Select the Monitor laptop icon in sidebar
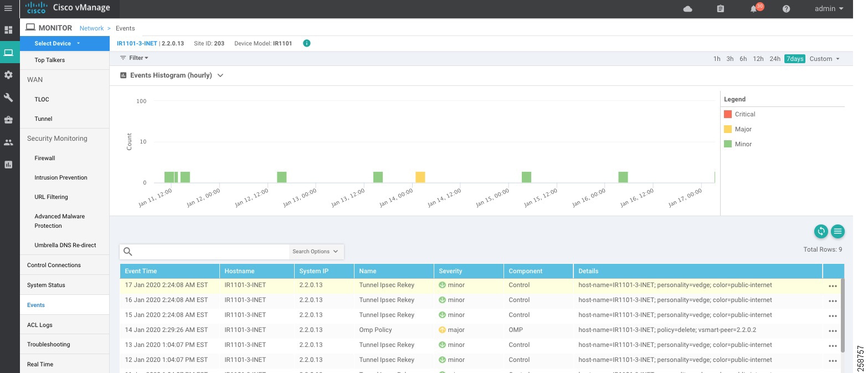 click(x=8, y=53)
